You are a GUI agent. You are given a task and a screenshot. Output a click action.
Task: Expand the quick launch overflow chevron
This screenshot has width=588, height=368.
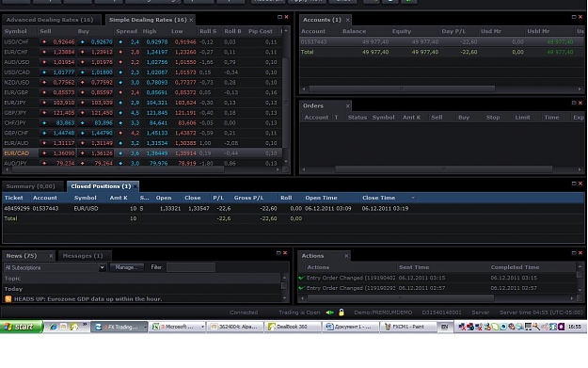[85, 325]
